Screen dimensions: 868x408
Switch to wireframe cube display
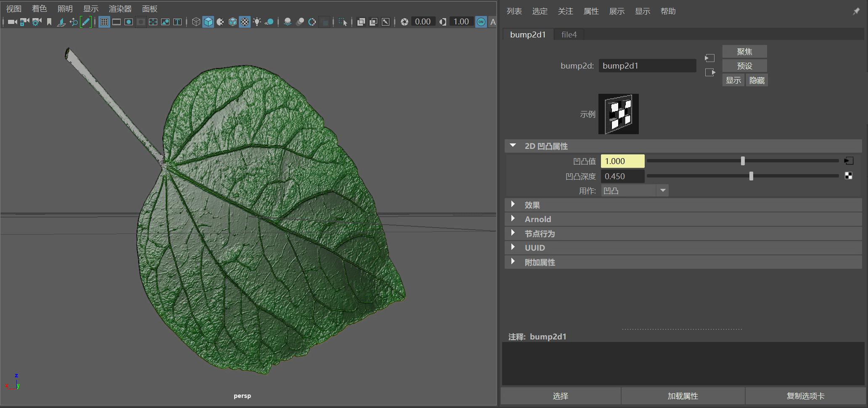pos(196,22)
